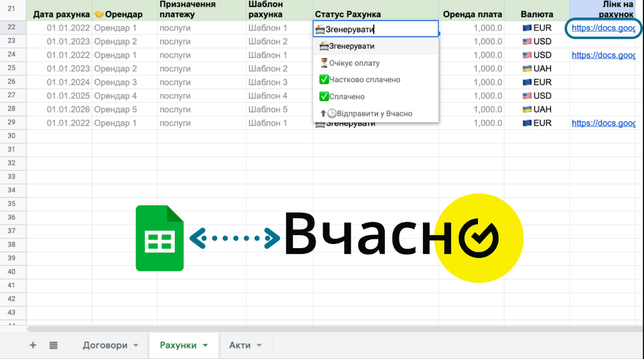Select date cell 01.01.2024
Image resolution: width=644 pixels, height=359 pixels.
[59, 82]
